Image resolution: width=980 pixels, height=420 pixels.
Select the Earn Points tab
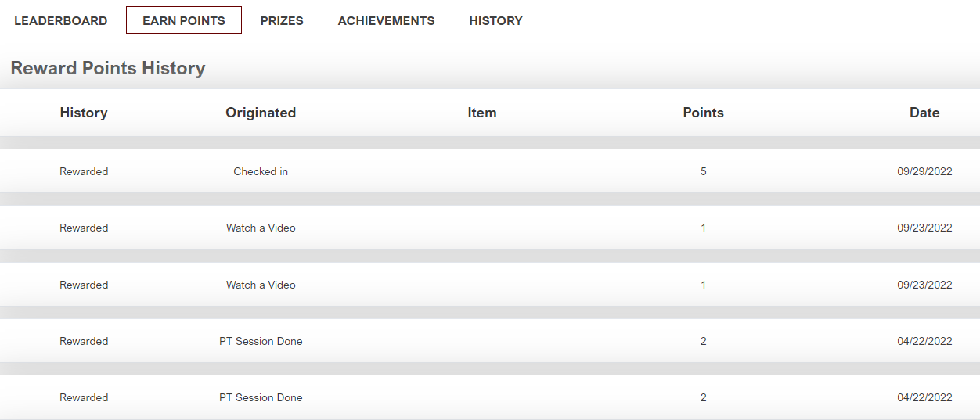click(184, 20)
